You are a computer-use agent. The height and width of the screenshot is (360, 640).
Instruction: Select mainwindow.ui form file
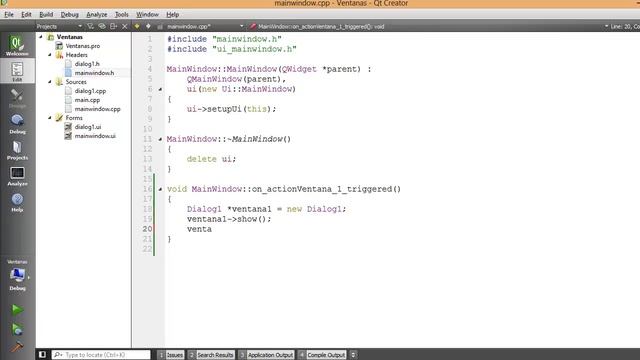click(x=95, y=136)
